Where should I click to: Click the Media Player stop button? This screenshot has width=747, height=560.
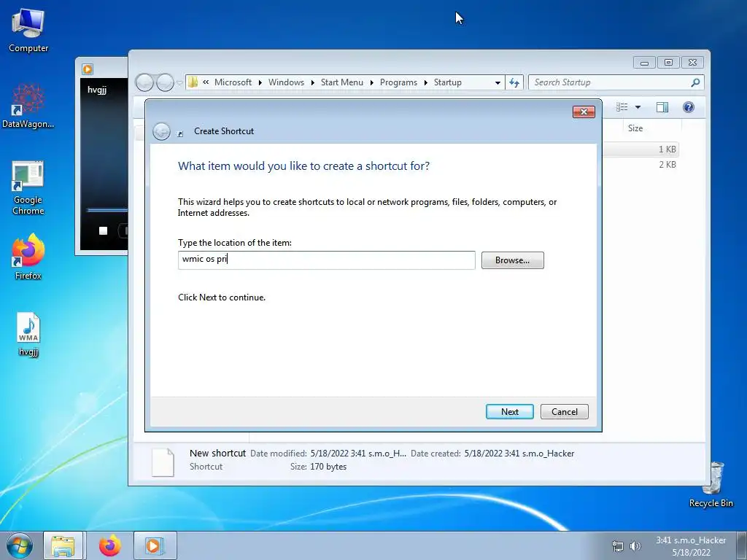point(103,231)
